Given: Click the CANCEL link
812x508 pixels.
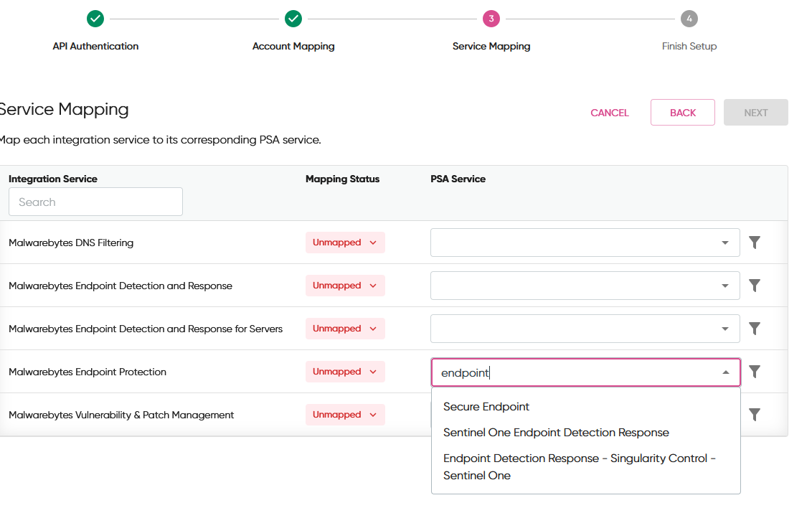Looking at the screenshot, I should (x=609, y=113).
